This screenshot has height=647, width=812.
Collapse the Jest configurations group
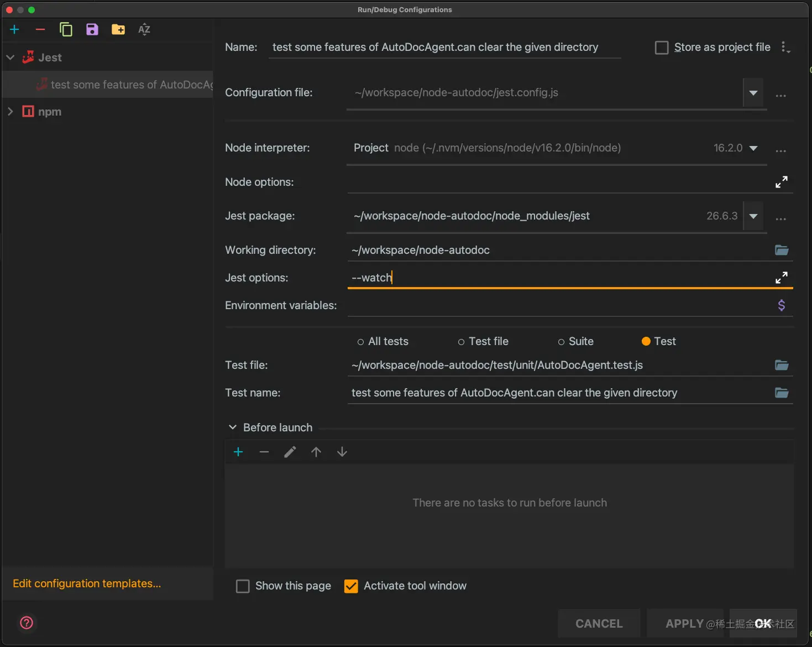[x=10, y=58]
